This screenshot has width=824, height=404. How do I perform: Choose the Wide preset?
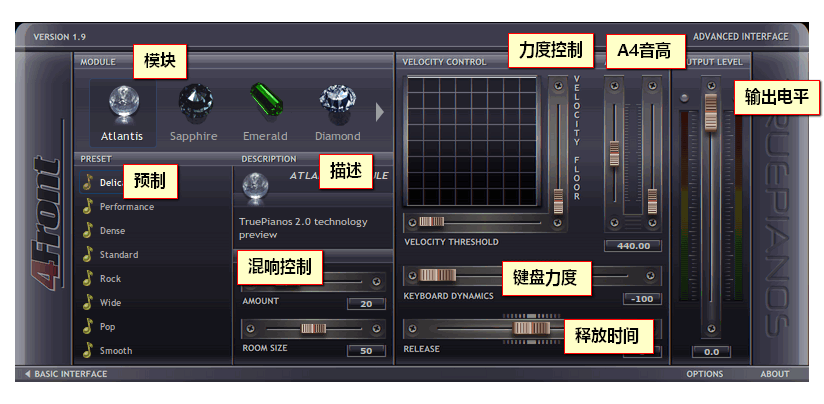(110, 303)
